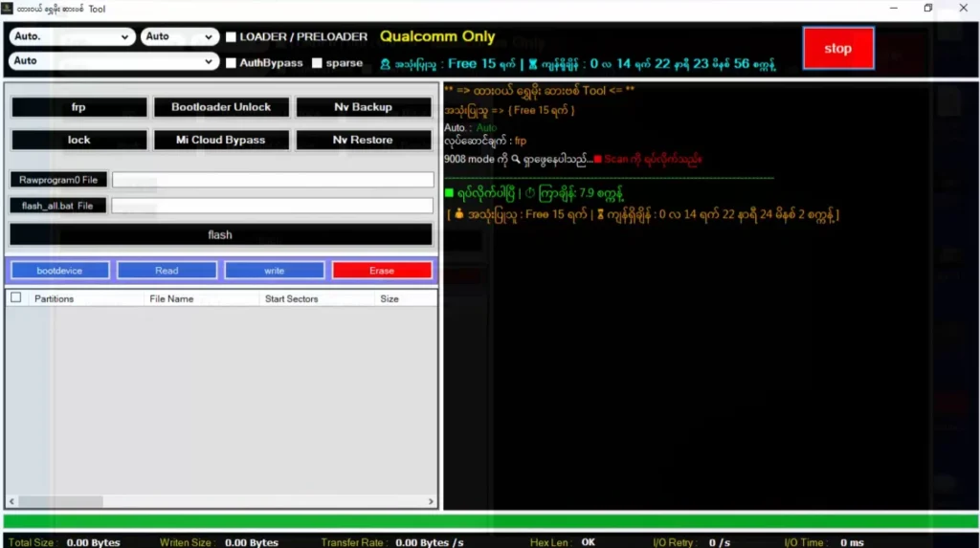Toggle the sparse checkbox

pos(318,63)
